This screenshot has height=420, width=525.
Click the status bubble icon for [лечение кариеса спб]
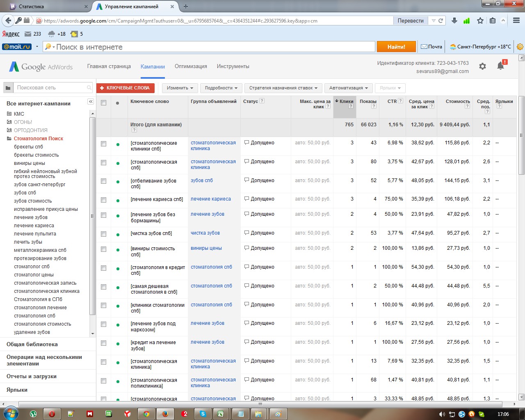click(x=247, y=199)
